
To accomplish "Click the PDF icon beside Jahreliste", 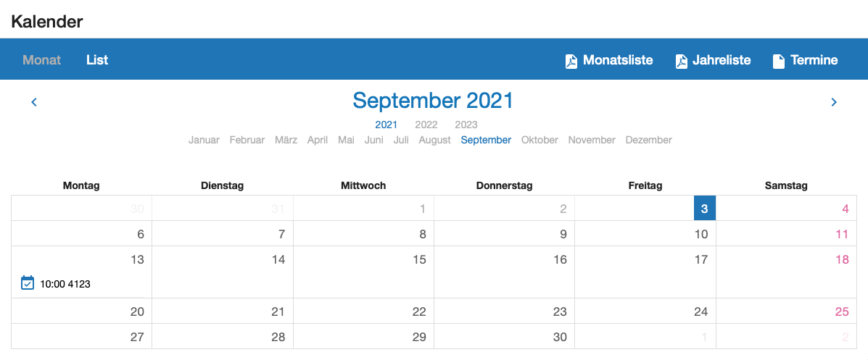I will [x=681, y=62].
